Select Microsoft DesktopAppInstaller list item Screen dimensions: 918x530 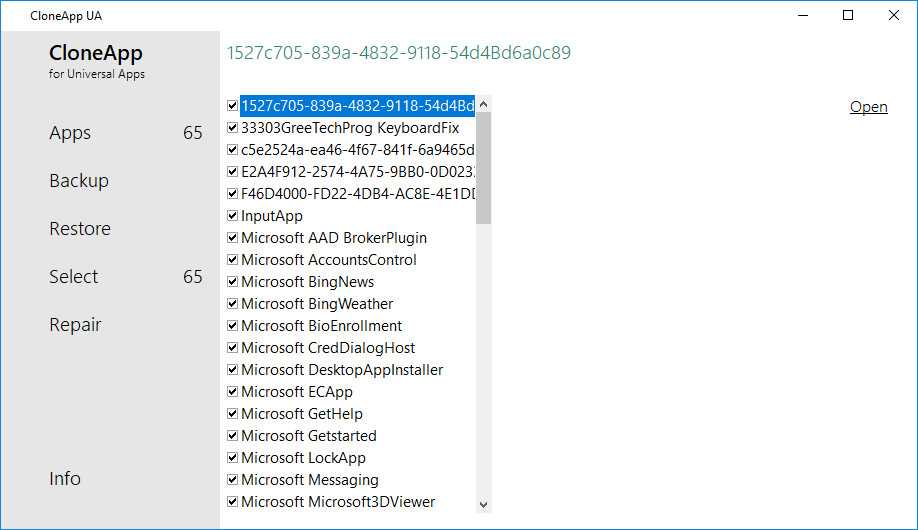[342, 370]
